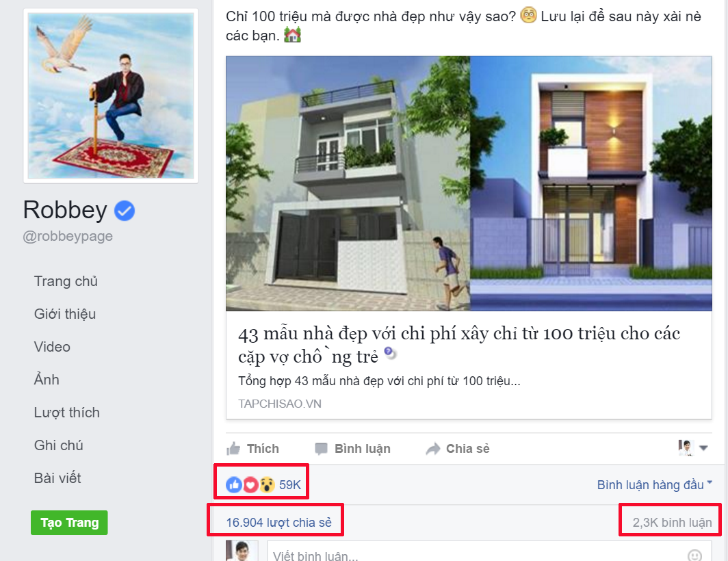
Task: Select Giới thiệu in the sidebar
Action: tap(65, 315)
